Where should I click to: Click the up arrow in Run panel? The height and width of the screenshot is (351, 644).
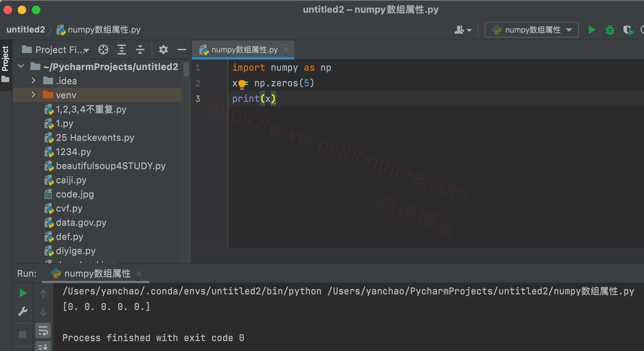[x=43, y=293]
